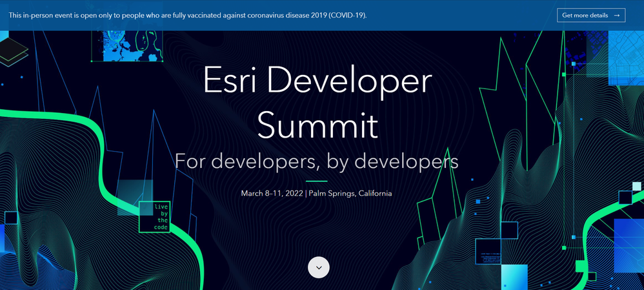This screenshot has width=644, height=290.
Task: Click the 'live by the code' badge
Action: click(x=155, y=217)
